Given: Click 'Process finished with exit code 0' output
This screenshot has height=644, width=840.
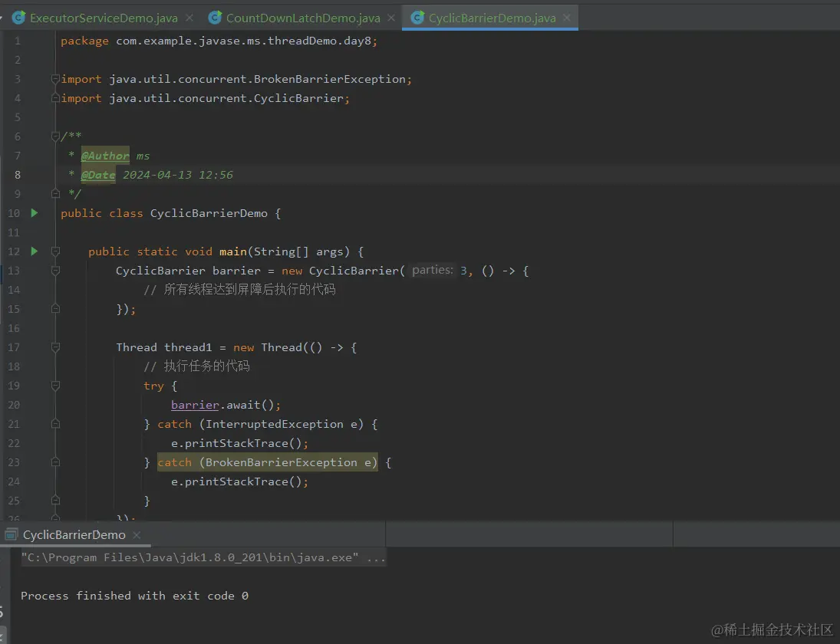Looking at the screenshot, I should coord(134,596).
